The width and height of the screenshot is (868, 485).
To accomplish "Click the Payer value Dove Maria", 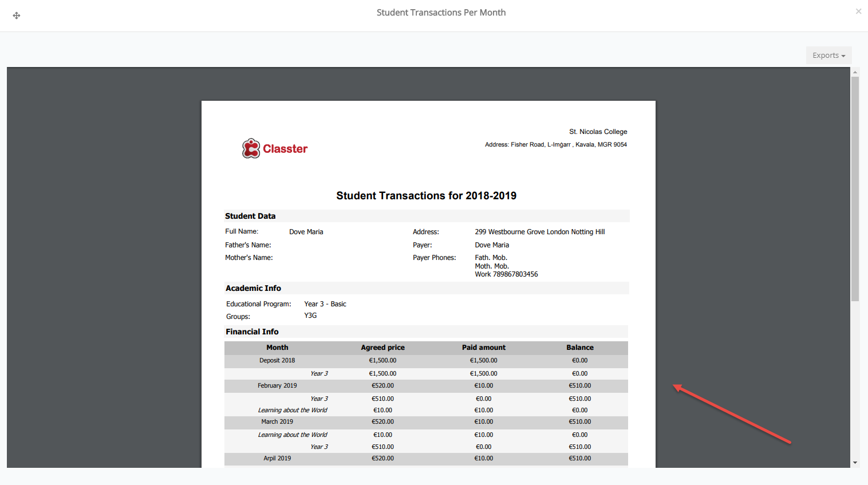I will click(492, 245).
